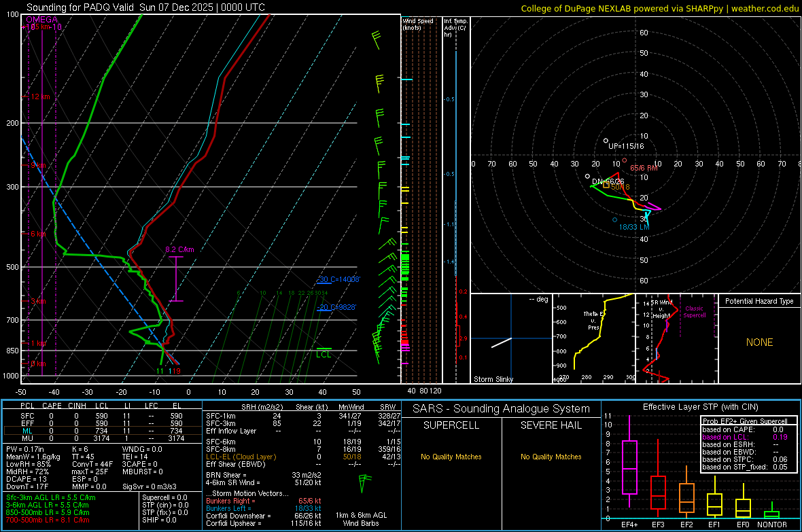Click the 'based on STPC: 0.06' line
Screen dimensions: 802x532
(x=745, y=459)
